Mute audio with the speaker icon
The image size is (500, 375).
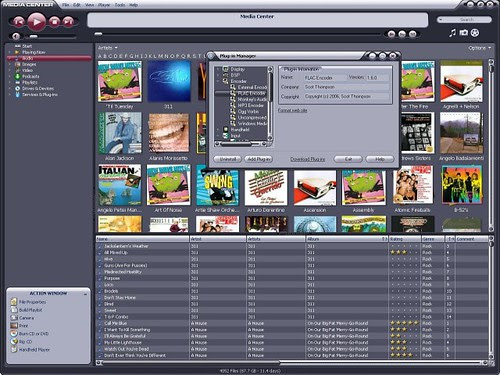click(16, 36)
